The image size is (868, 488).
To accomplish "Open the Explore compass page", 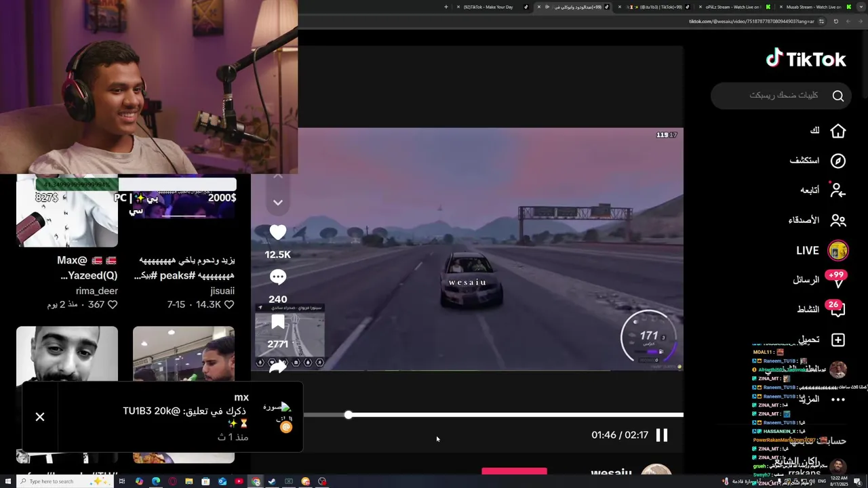I will pyautogui.click(x=817, y=161).
